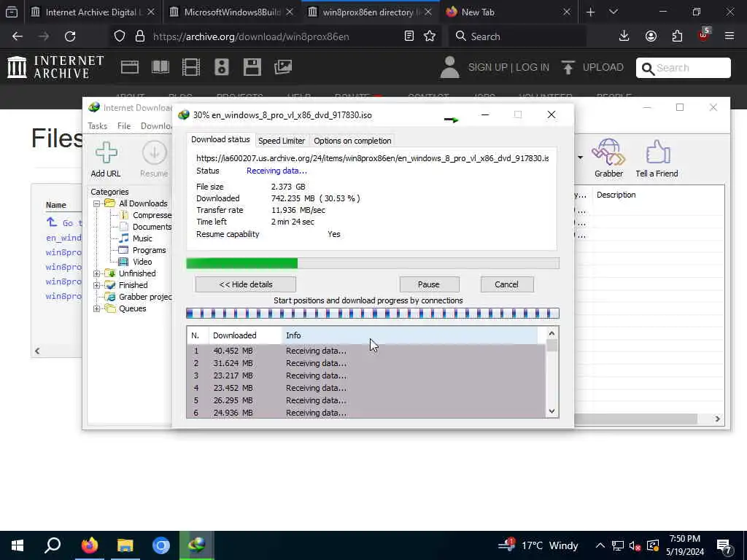The image size is (747, 560).
Task: Open a new Firefox tab
Action: coord(590,12)
